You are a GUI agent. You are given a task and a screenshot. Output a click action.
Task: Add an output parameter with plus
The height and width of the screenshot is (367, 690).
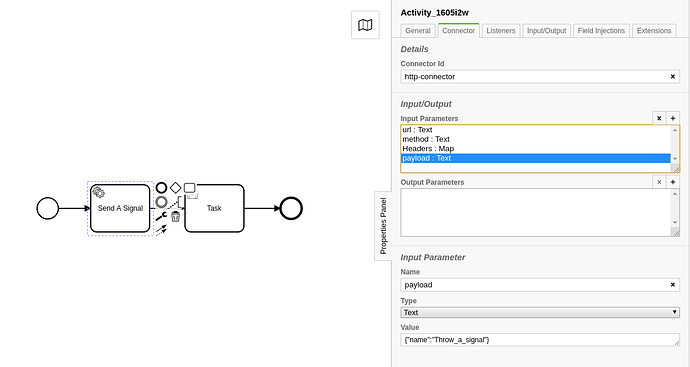pos(673,182)
